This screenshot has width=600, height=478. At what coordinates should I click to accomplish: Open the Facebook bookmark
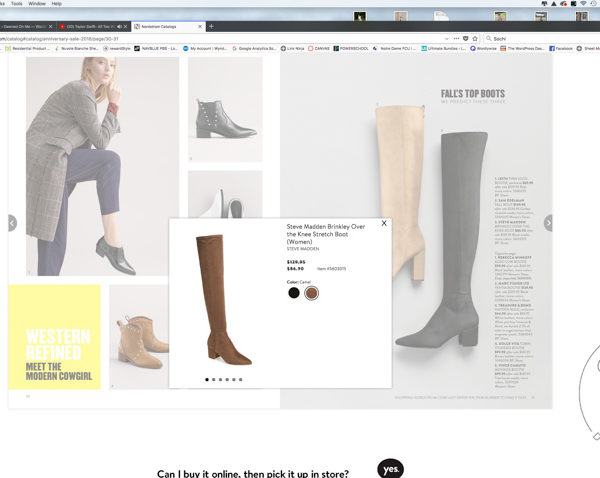pos(561,49)
